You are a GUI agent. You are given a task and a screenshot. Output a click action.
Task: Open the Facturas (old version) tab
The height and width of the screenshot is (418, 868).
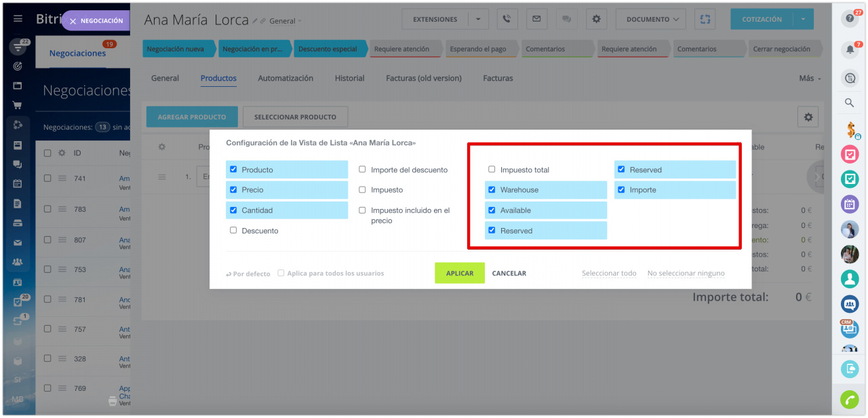point(424,78)
